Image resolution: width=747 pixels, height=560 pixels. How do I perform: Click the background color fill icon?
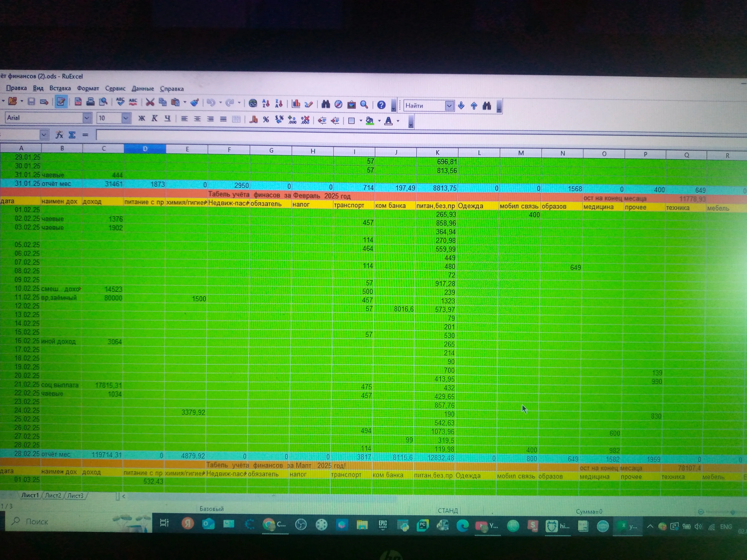[x=370, y=120]
